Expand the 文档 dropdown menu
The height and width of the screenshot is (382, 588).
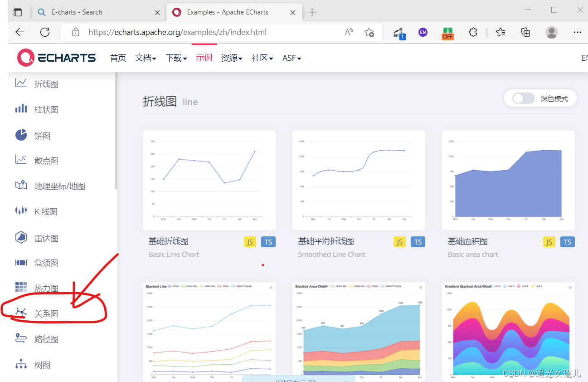coord(146,58)
